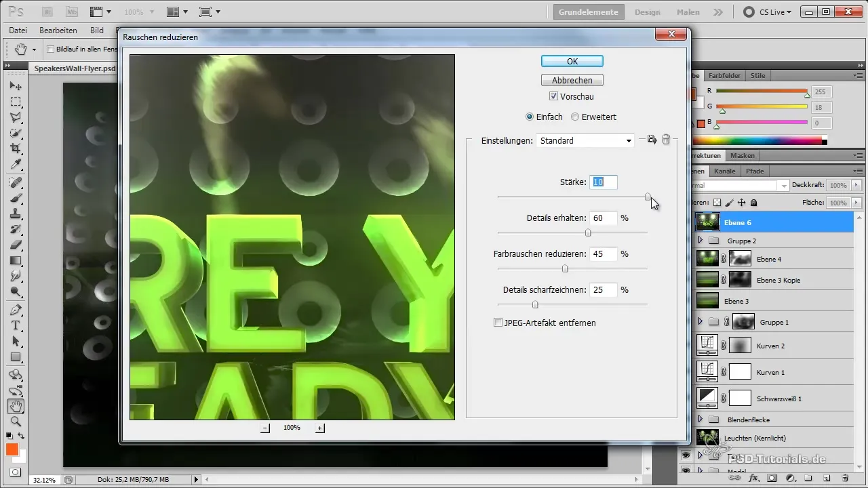Switch to the Pfade tab
Image resolution: width=868 pixels, height=488 pixels.
coord(755,171)
